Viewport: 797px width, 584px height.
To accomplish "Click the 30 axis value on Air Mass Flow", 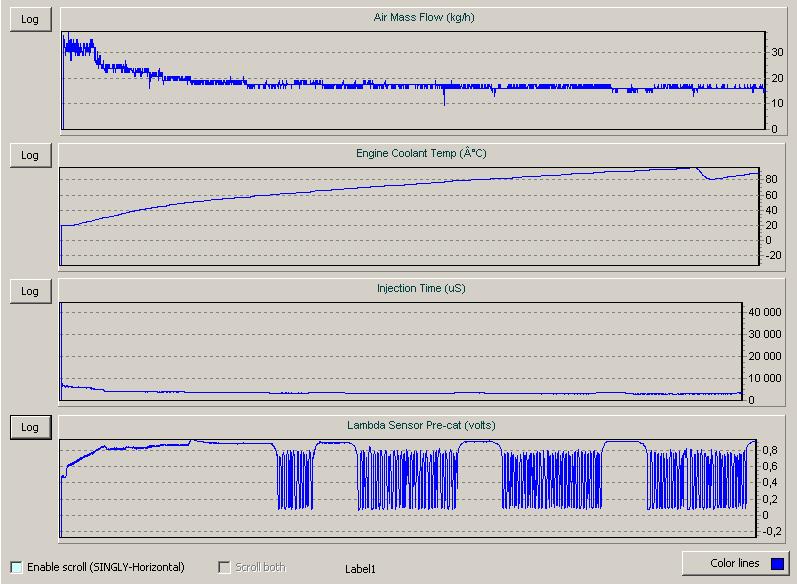I will tap(777, 52).
